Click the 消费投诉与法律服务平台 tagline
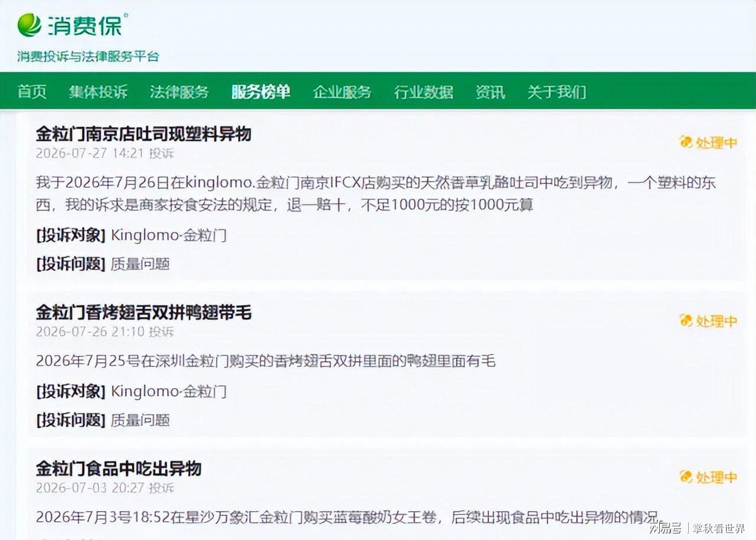Viewport: 756px width, 540px height. [88, 57]
